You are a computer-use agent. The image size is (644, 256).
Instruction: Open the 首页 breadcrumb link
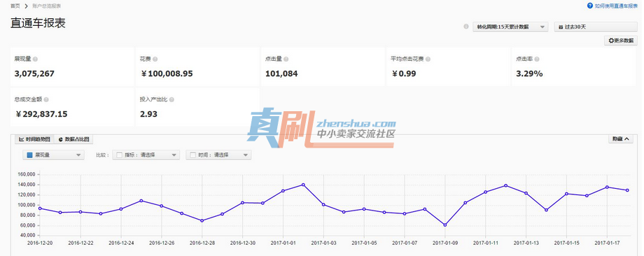tap(15, 6)
